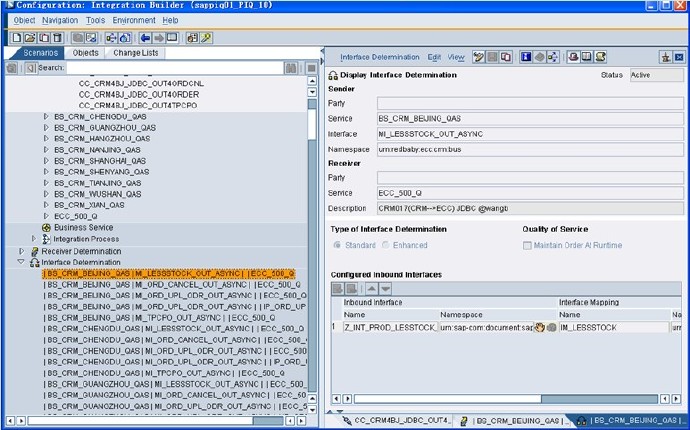Viewport: 690px width, 430px height.
Task: Expand Receiver Determination tree node
Action: point(21,251)
